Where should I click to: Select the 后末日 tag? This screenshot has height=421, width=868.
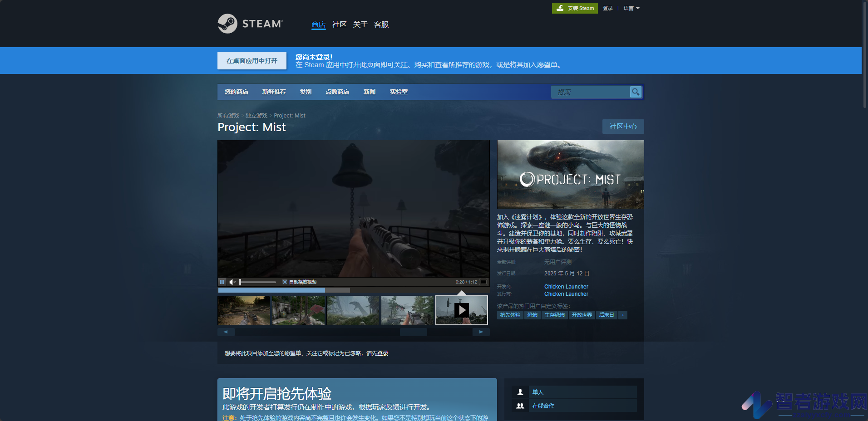pos(607,315)
